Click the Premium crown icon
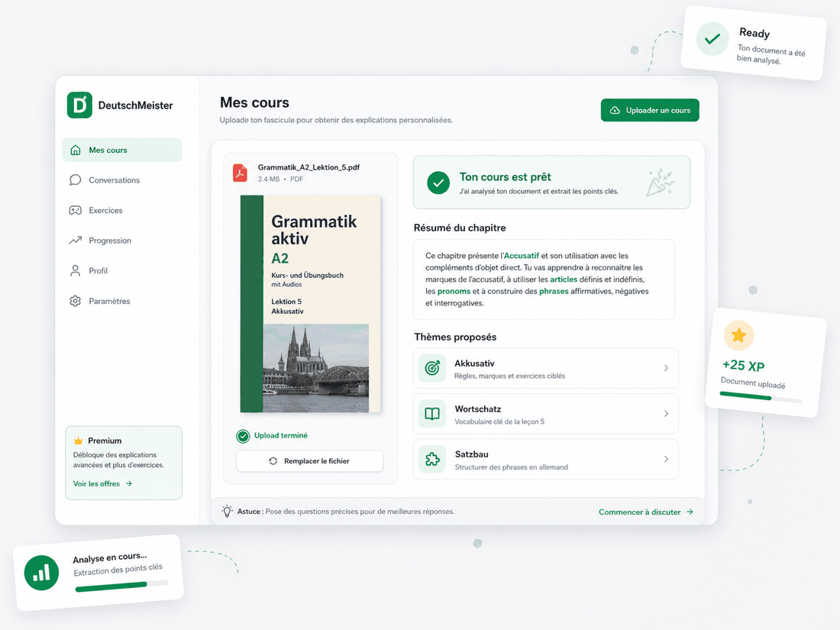840x630 pixels. (78, 441)
